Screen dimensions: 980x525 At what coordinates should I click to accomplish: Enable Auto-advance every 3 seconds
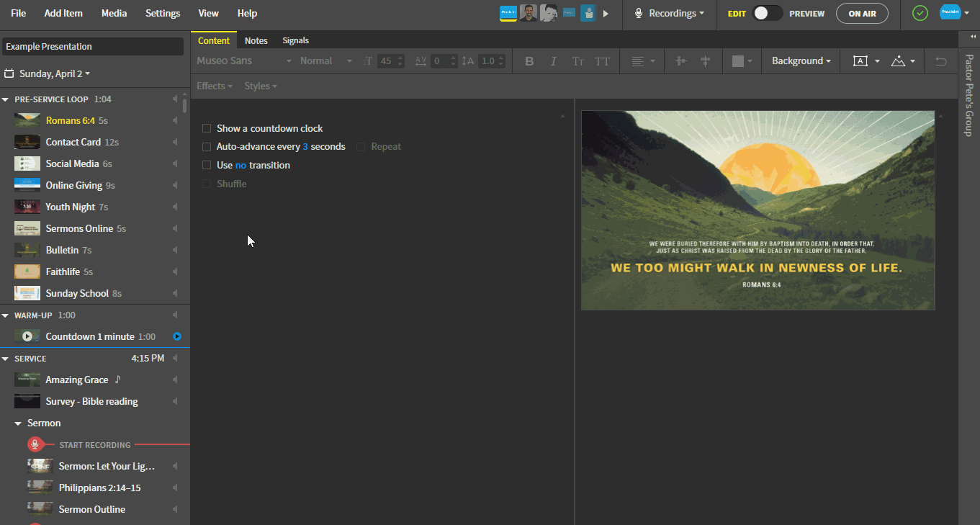click(x=207, y=147)
